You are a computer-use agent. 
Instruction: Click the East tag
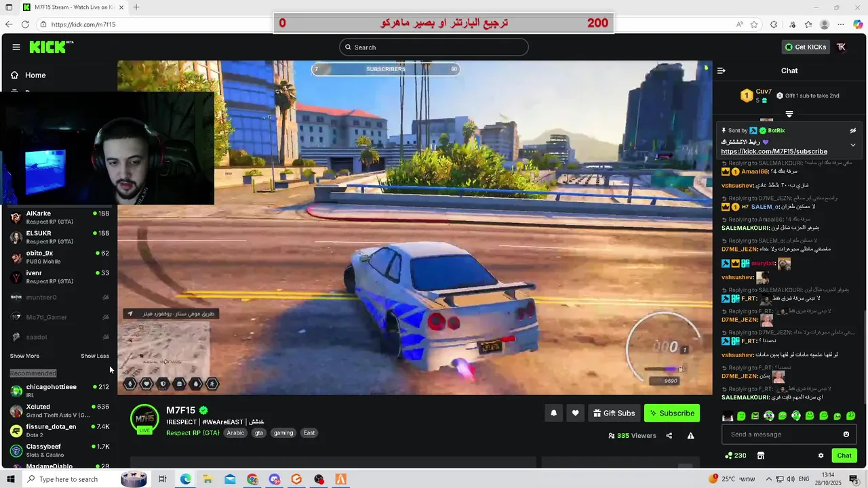tap(309, 433)
